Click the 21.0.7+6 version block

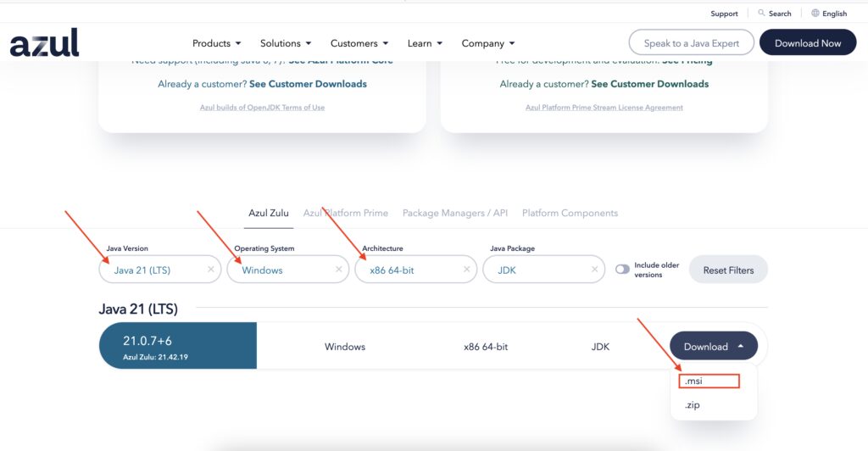178,345
